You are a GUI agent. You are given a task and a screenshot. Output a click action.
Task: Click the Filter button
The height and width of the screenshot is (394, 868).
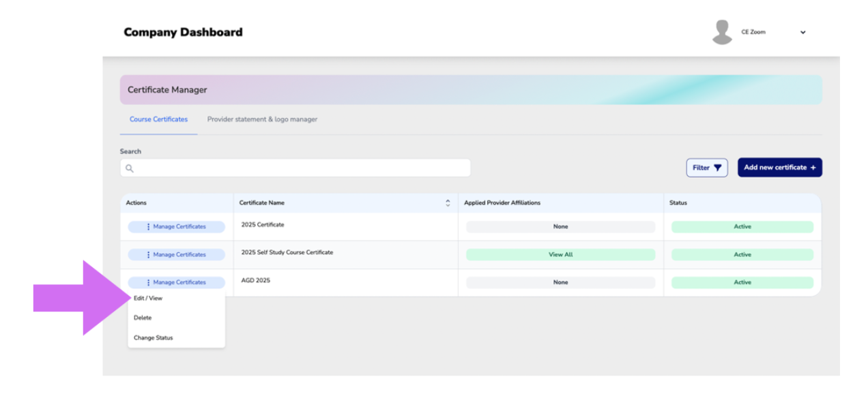click(707, 168)
